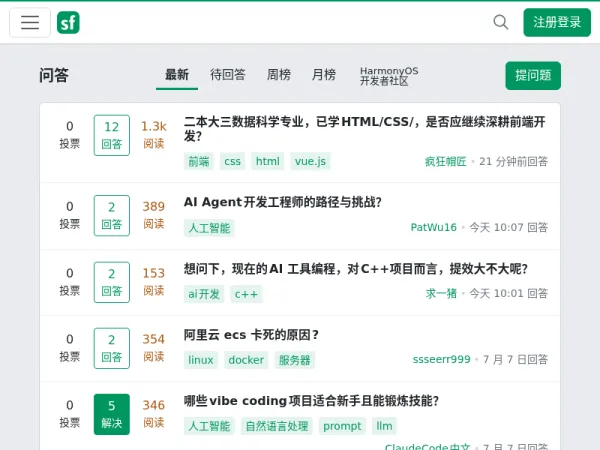Open the 二本大三数据科学专业 question
This screenshot has height=450, width=600.
click(x=364, y=129)
